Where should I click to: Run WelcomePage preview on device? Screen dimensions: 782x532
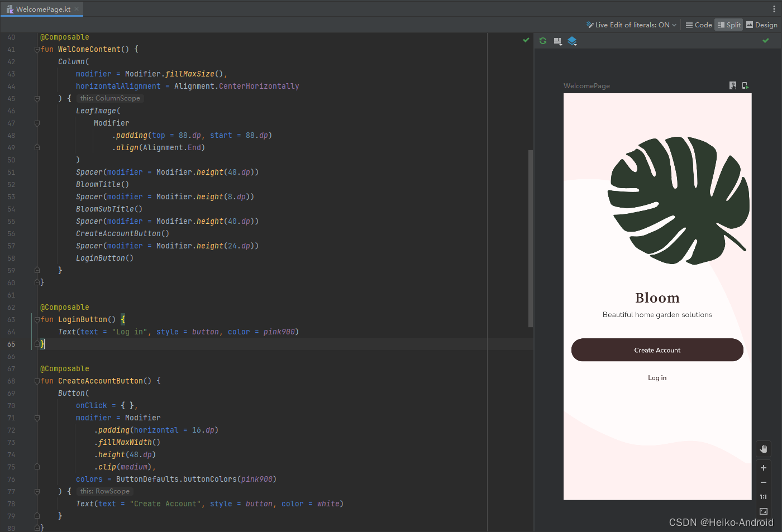745,85
